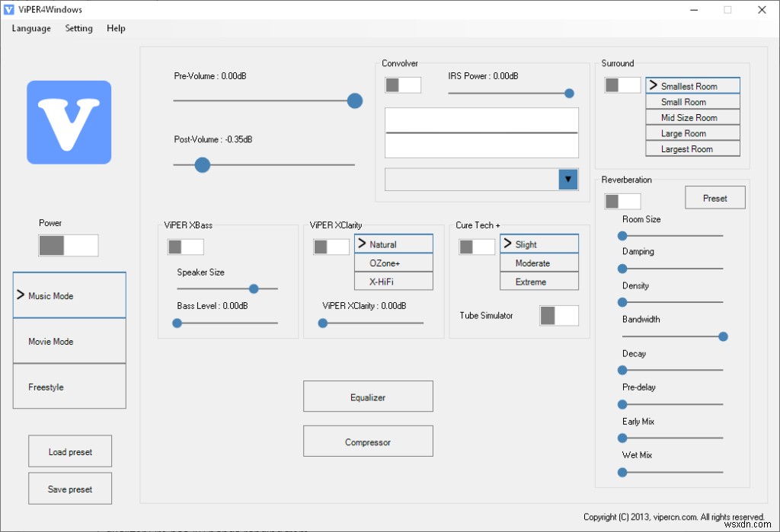This screenshot has width=780, height=532.
Task: Choose X-HiFi XClarity mode
Action: [394, 282]
